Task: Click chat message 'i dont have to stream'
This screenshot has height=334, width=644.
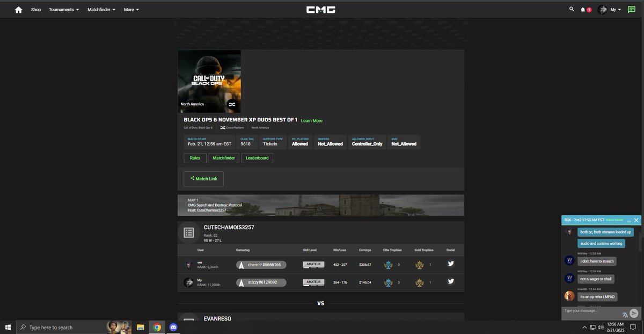Action: (x=597, y=262)
